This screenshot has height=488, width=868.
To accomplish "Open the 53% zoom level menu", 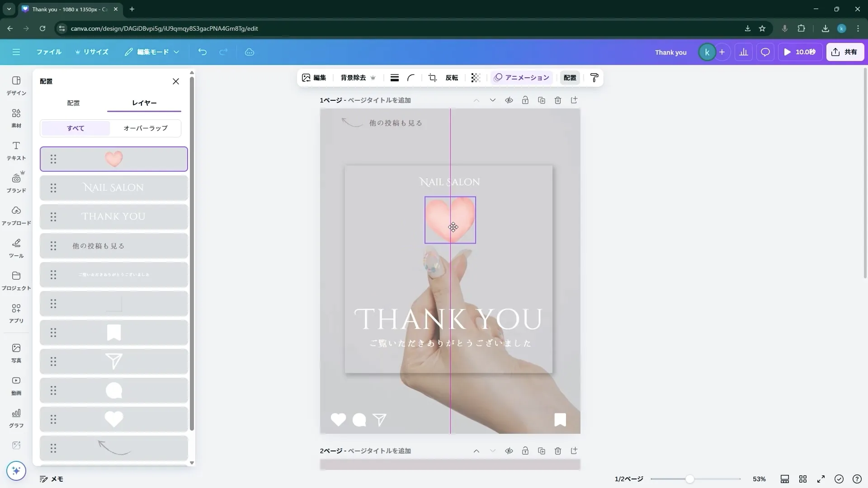I will click(x=759, y=479).
